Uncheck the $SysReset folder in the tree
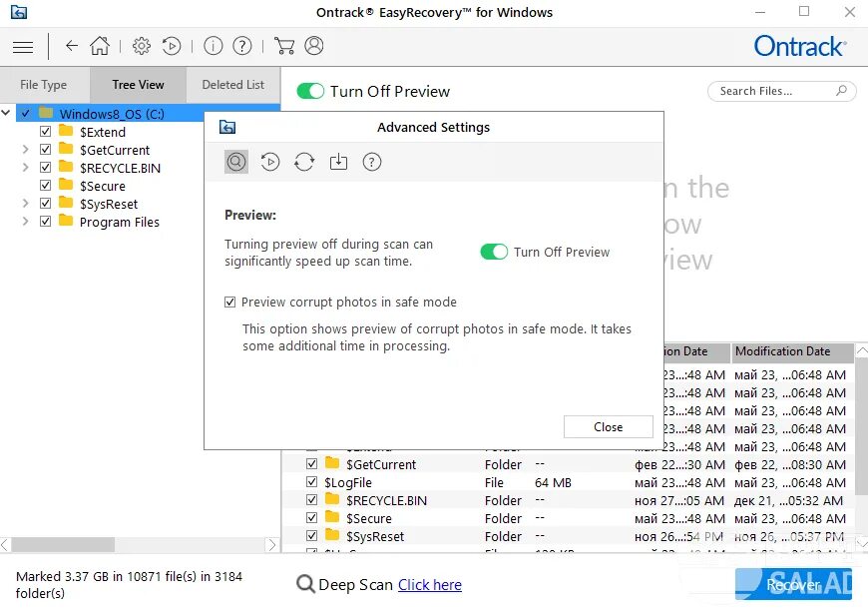 pyautogui.click(x=45, y=204)
